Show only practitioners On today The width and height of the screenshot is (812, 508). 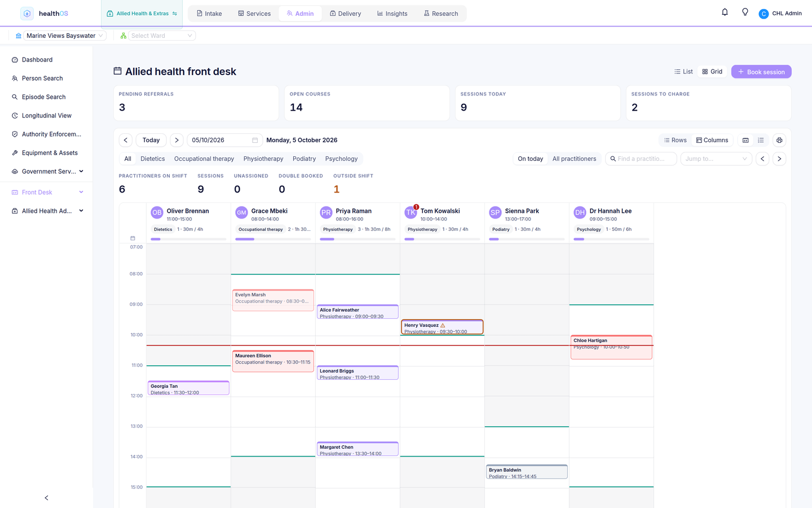pyautogui.click(x=531, y=159)
